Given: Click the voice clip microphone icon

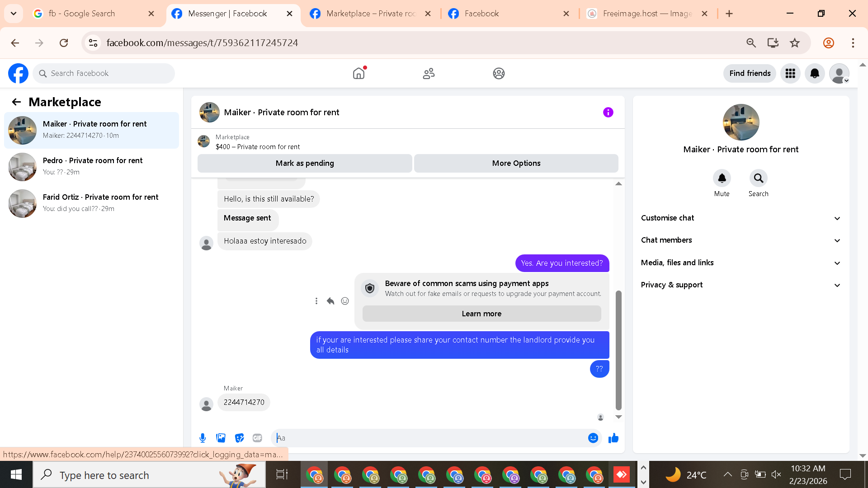Looking at the screenshot, I should 203,438.
